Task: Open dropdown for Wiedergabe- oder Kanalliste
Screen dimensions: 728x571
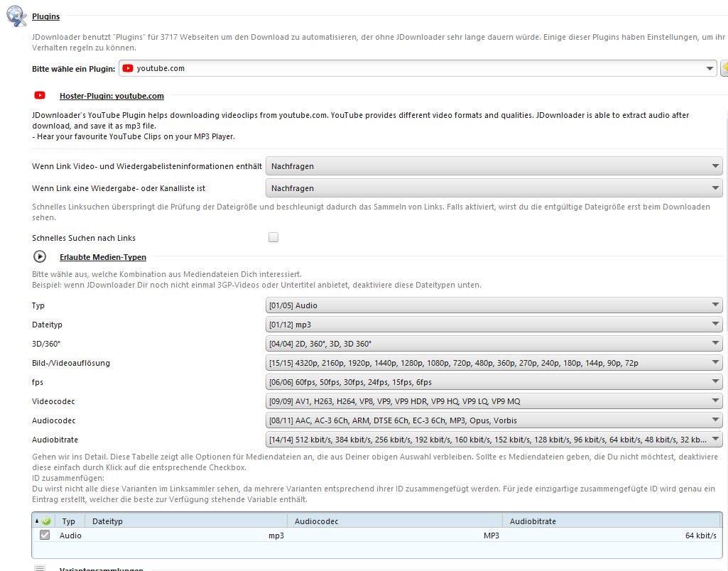Action: pyautogui.click(x=494, y=188)
